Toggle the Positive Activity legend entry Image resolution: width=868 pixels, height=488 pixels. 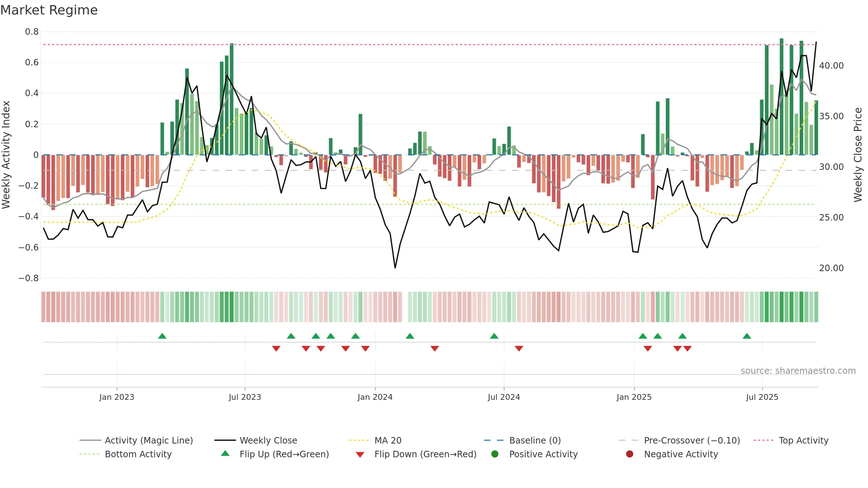tap(534, 454)
